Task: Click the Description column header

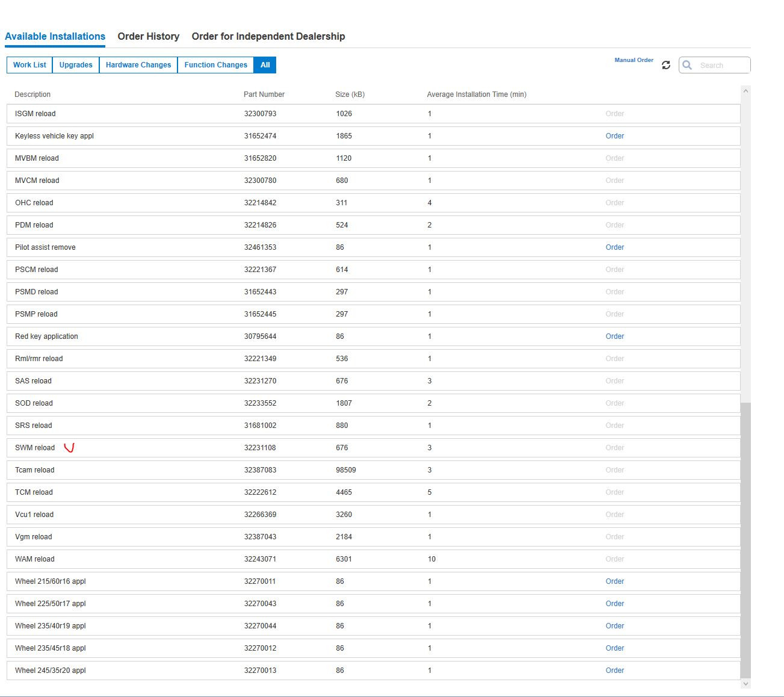Action: 32,94
